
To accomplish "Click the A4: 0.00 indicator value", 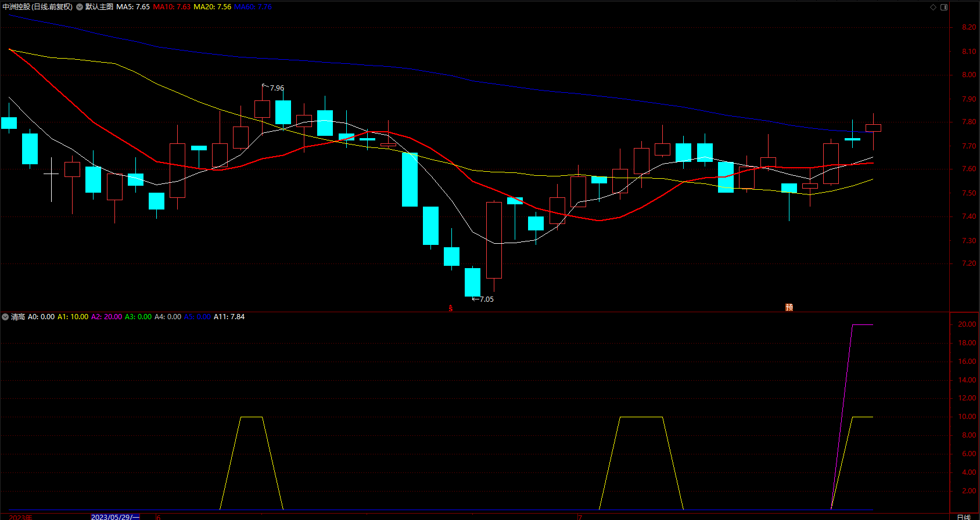I will (168, 317).
